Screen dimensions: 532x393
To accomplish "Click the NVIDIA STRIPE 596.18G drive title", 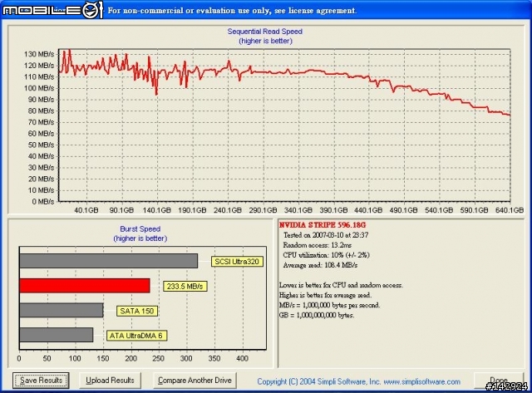I will (x=323, y=225).
